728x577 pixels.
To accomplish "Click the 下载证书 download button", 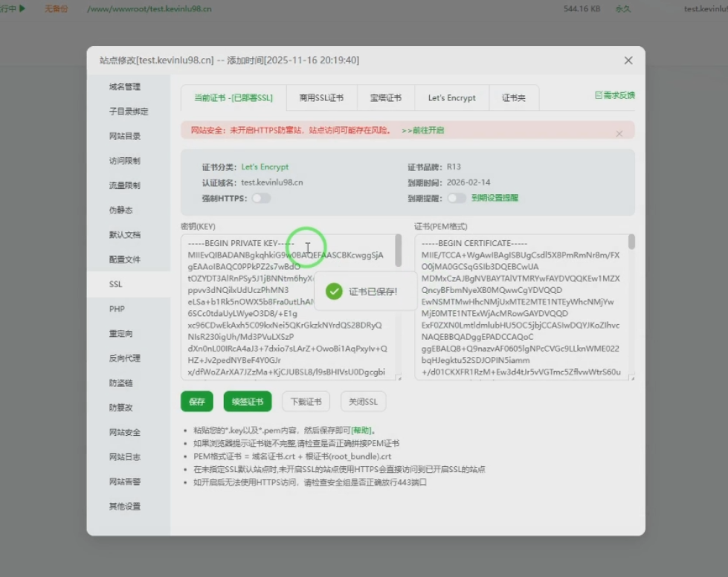I will coord(306,401).
